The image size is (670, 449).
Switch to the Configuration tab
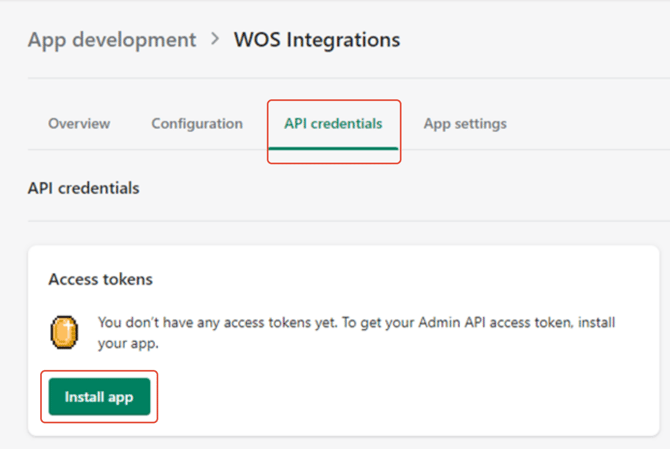tap(197, 124)
